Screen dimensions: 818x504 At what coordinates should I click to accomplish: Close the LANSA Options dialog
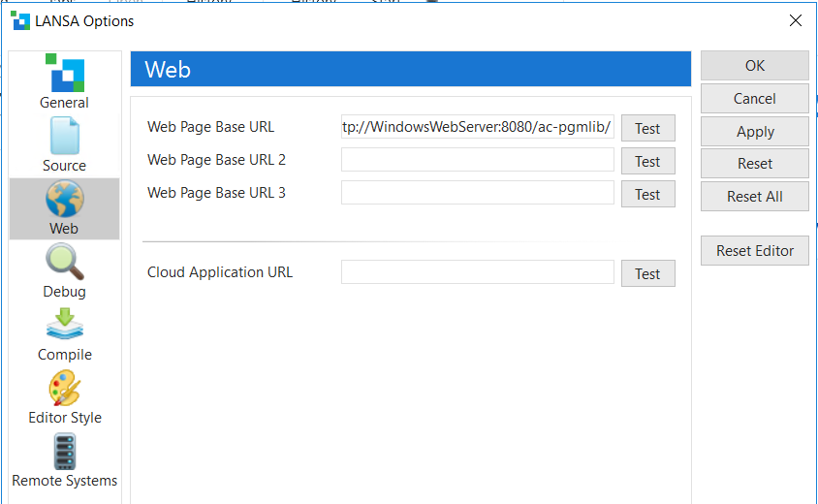(796, 21)
